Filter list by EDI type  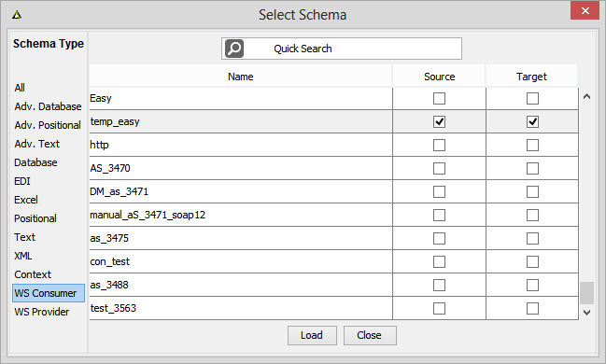click(22, 181)
